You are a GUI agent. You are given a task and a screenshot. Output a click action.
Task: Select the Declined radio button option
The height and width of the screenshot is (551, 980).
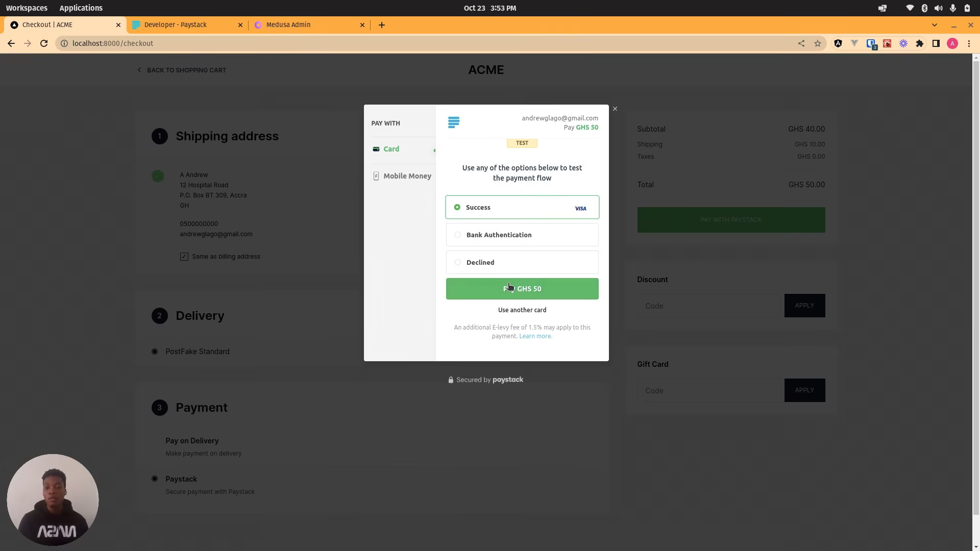point(458,262)
